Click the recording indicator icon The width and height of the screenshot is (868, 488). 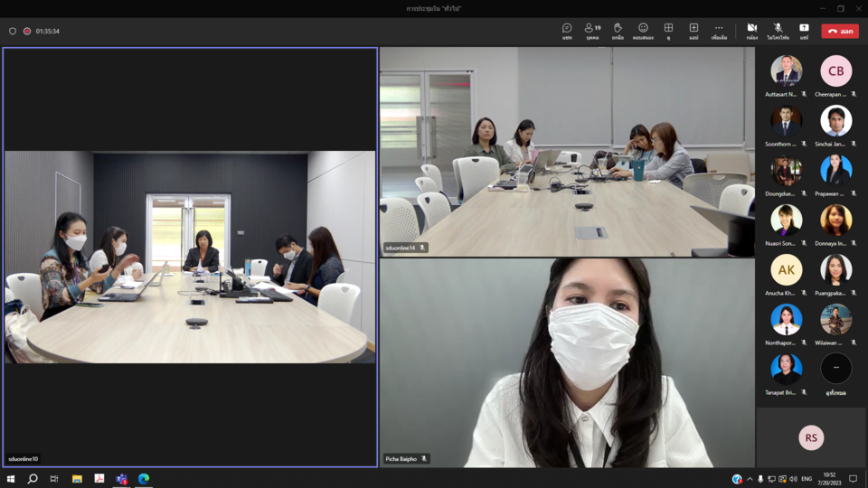coord(27,31)
